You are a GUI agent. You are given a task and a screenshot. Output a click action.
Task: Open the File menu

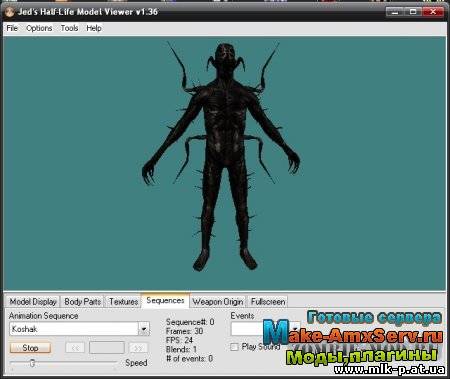point(12,28)
